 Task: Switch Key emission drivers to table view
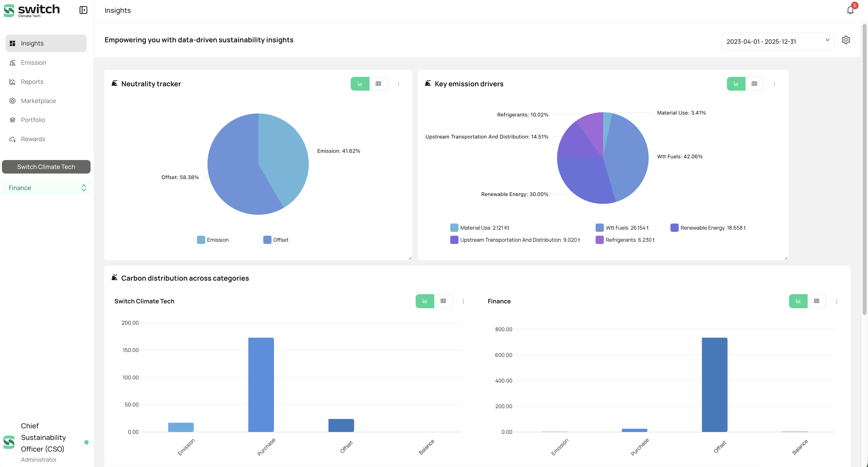pos(754,84)
